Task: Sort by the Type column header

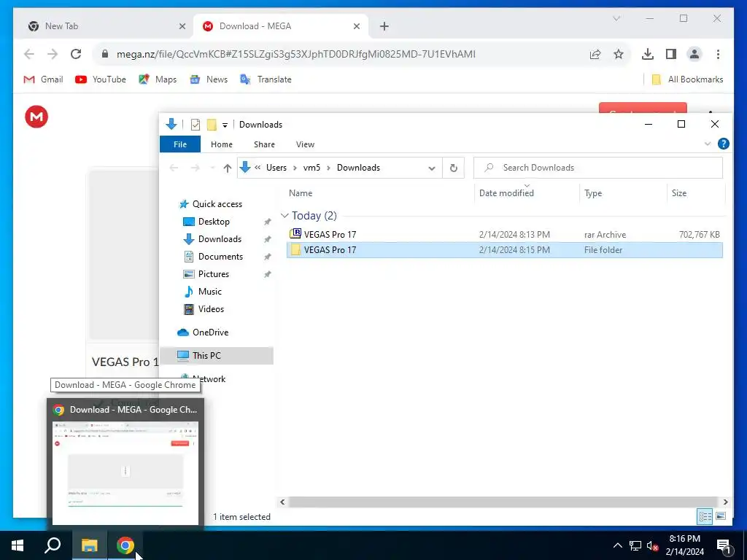Action: 593,193
